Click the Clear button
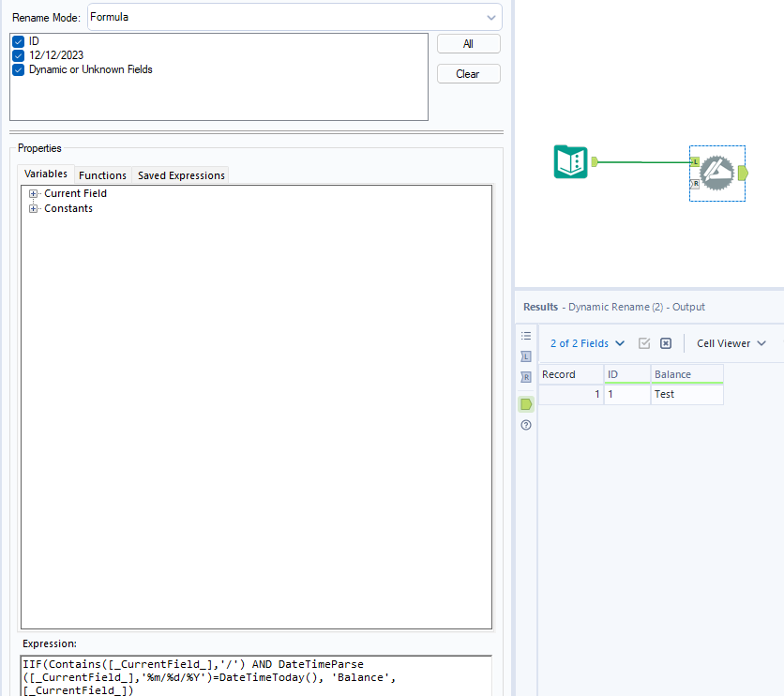This screenshot has width=784, height=696. tap(468, 74)
